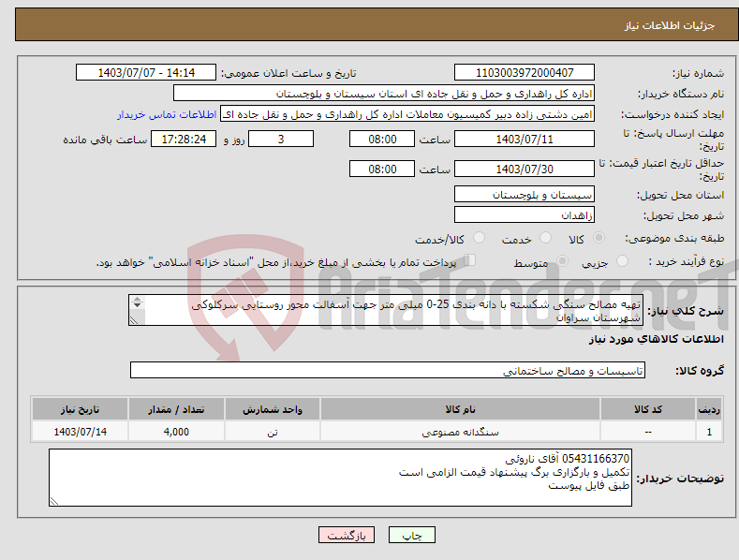The image size is (739, 560).
Task: Click the شماره نیاز field 1103003972000407
Action: (525, 73)
